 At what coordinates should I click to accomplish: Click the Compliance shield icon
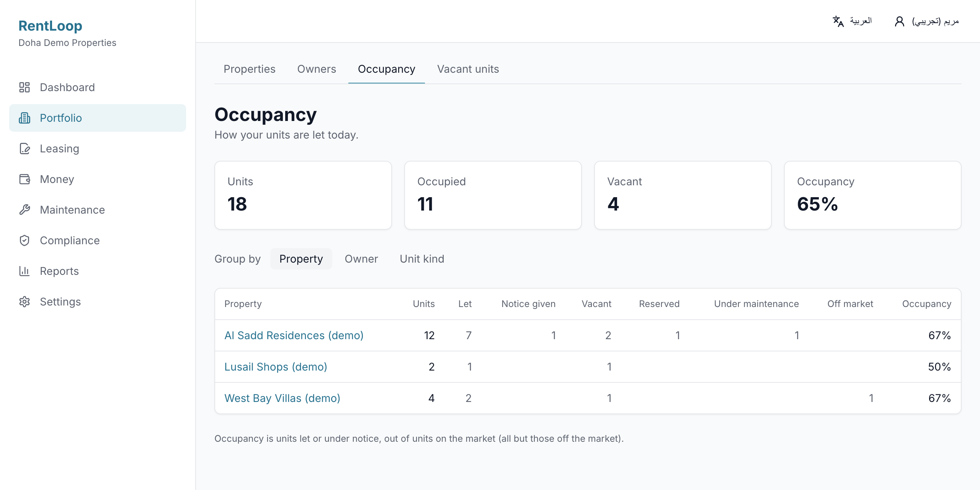coord(24,240)
